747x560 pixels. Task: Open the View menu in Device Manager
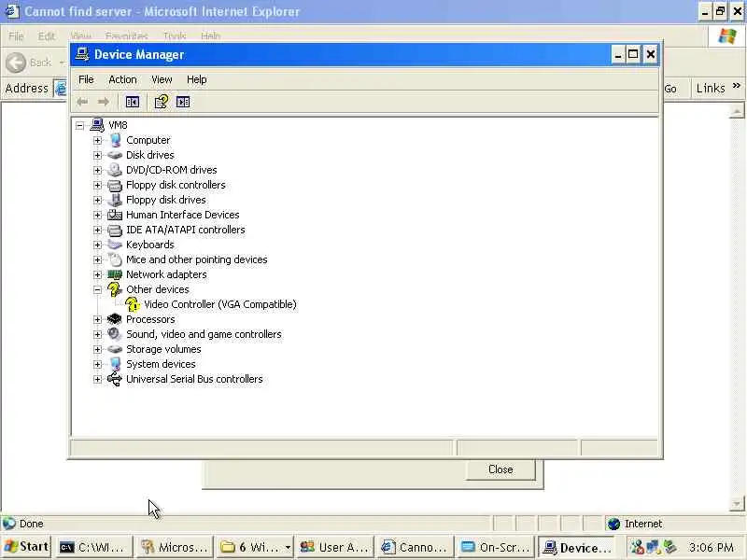162,79
